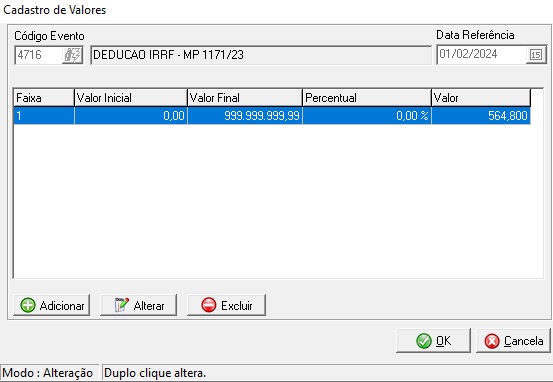Image resolution: width=553 pixels, height=382 pixels.
Task: Click the DEDUCAO IRRF - MP 1171/23 description field
Action: click(261, 55)
